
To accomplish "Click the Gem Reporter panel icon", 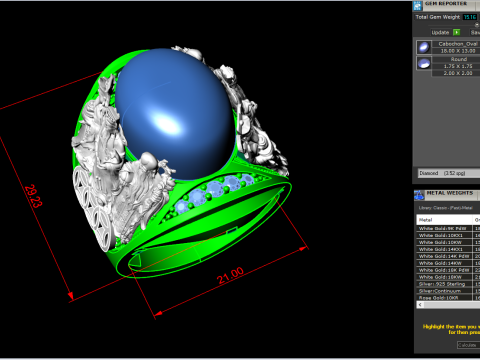I will tap(417, 6).
